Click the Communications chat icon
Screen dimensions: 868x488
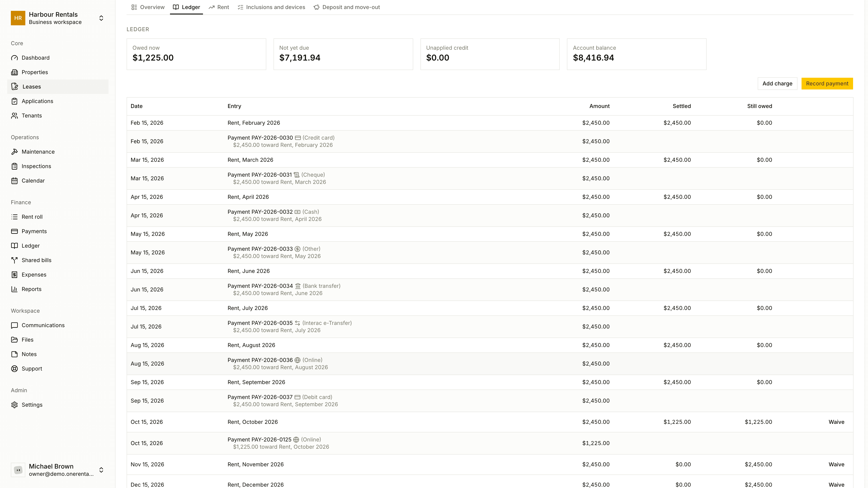pyautogui.click(x=14, y=325)
